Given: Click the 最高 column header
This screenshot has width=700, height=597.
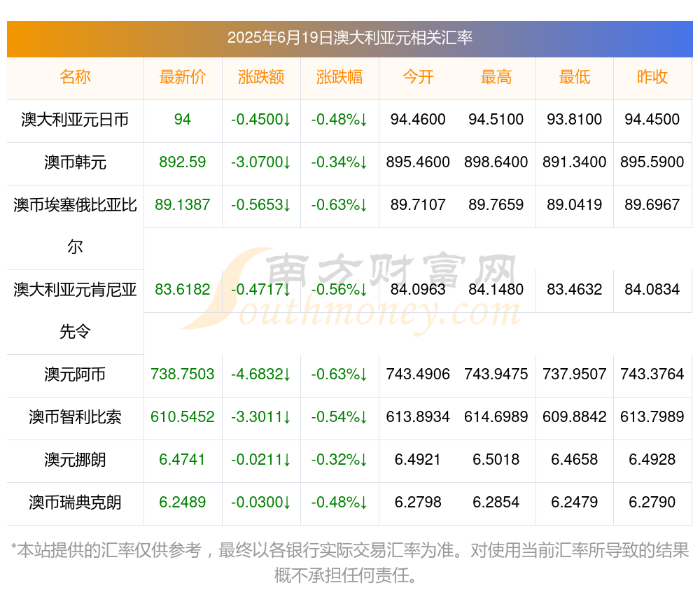Looking at the screenshot, I should pyautogui.click(x=496, y=77).
